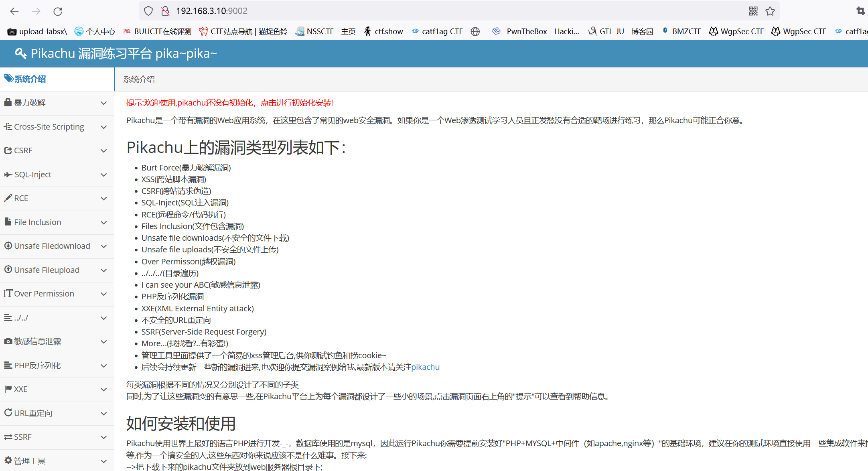The width and height of the screenshot is (868, 471).
Task: Expand the Unsafe Filedownload chevron
Action: (104, 246)
